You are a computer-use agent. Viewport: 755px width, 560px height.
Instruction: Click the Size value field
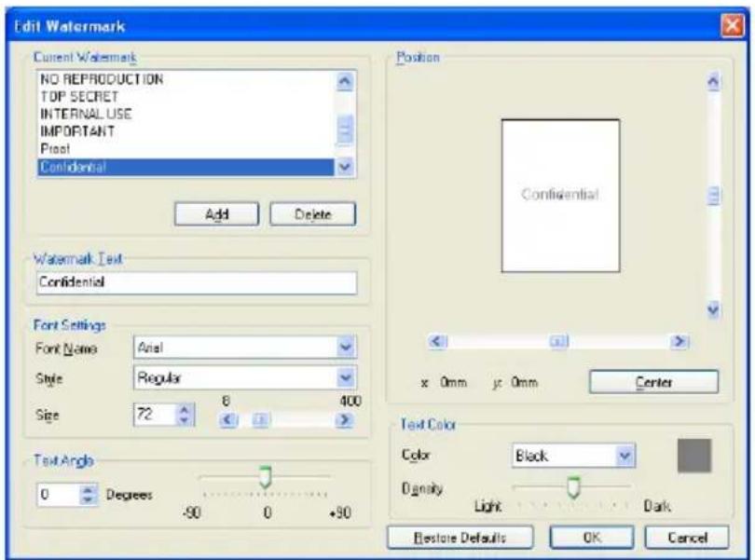tap(154, 415)
